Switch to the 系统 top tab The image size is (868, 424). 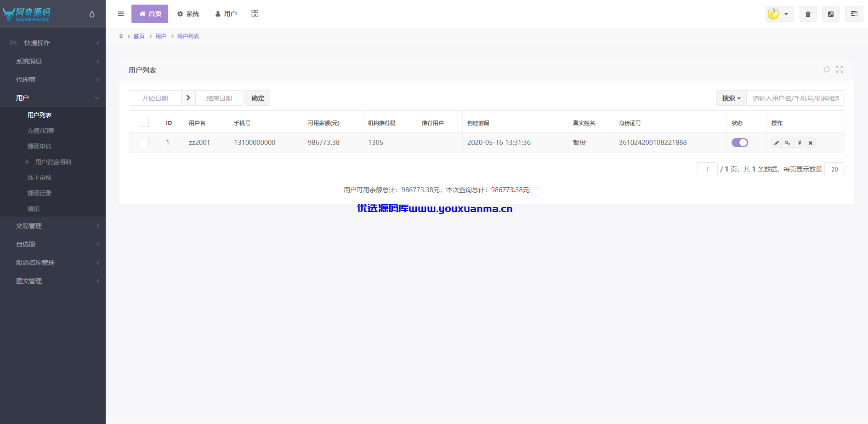188,14
